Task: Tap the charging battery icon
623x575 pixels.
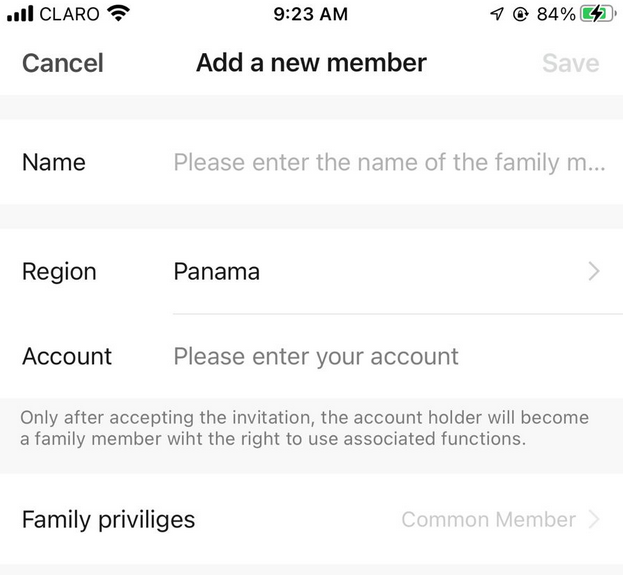Action: [x=598, y=14]
